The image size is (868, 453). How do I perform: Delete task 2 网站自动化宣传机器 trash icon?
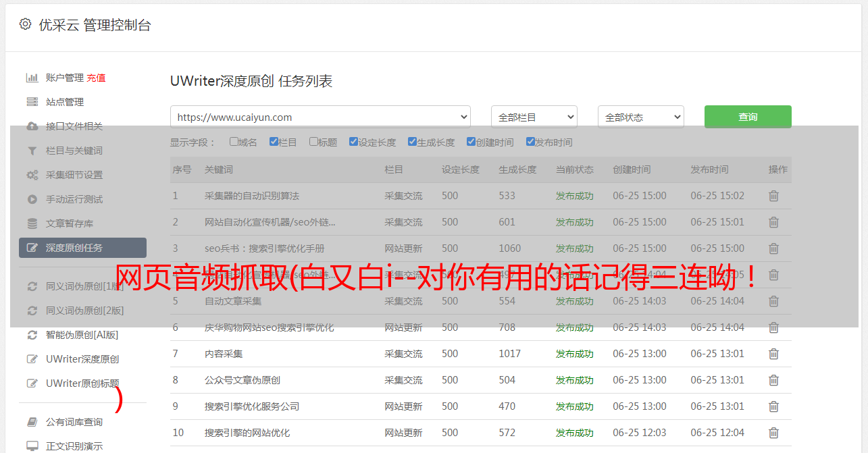pyautogui.click(x=773, y=222)
